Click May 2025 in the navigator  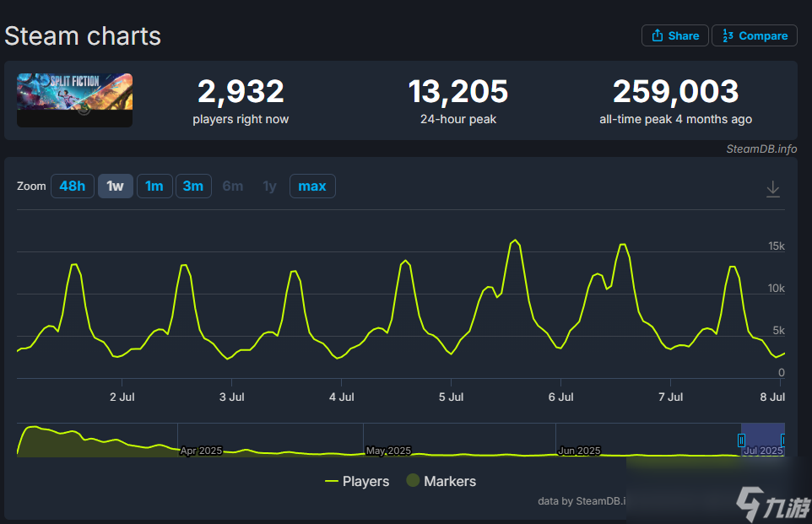coord(388,451)
